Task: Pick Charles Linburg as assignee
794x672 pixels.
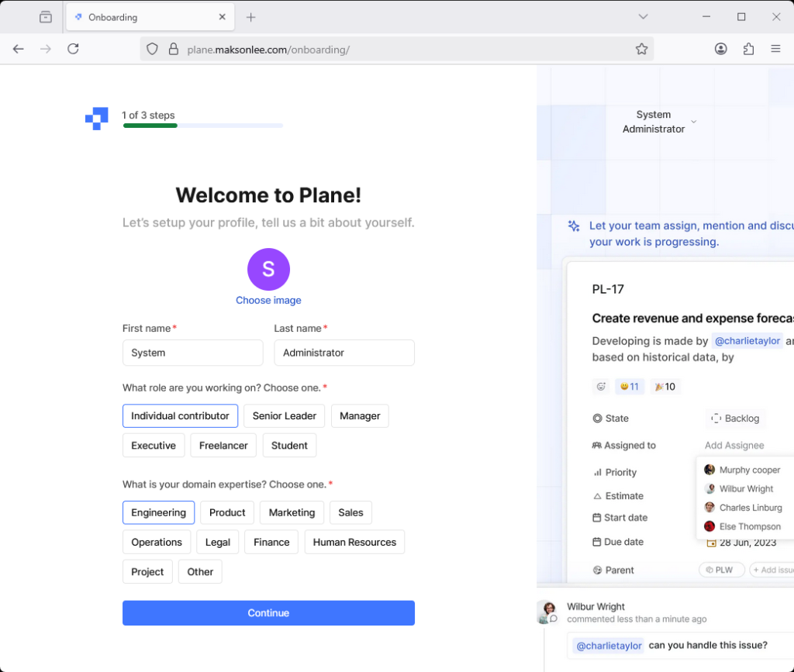Action: click(744, 508)
